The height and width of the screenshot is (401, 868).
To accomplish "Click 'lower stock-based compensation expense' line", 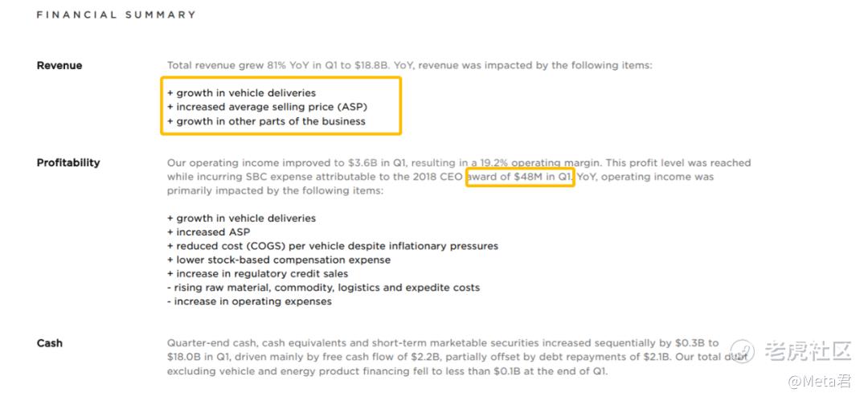I will [279, 260].
